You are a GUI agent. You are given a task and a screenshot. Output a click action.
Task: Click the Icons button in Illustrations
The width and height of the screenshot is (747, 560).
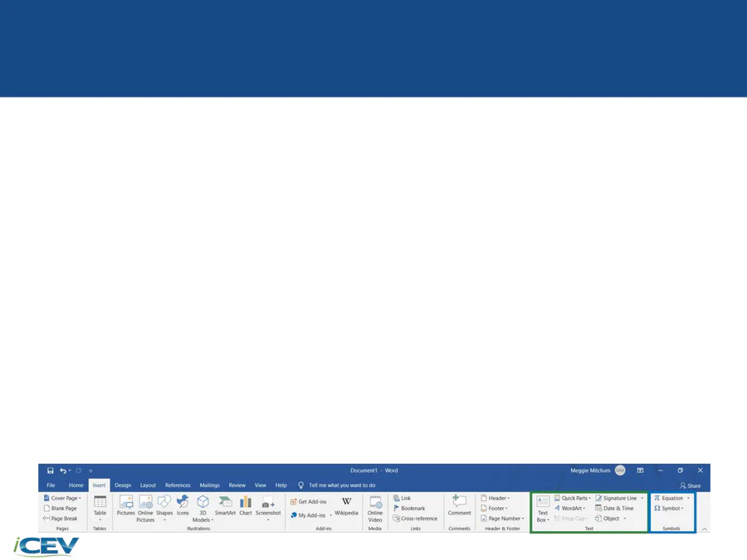(183, 505)
